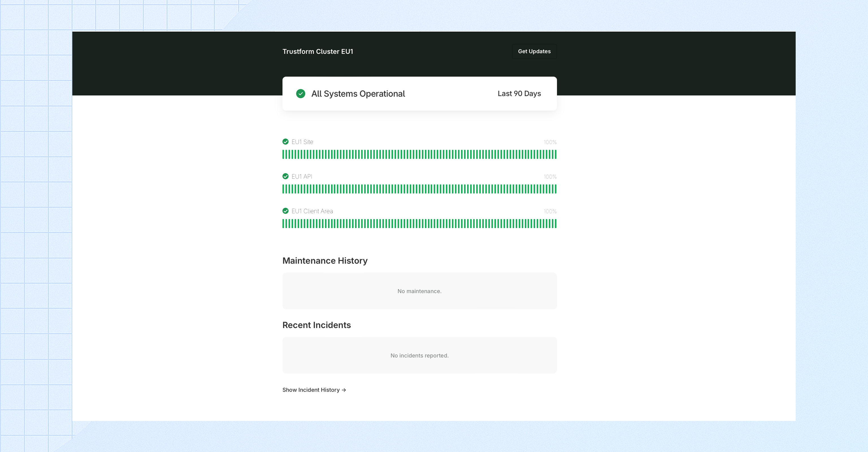Click the EU1 API 100% uptime value
The height and width of the screenshot is (452, 868).
click(550, 177)
